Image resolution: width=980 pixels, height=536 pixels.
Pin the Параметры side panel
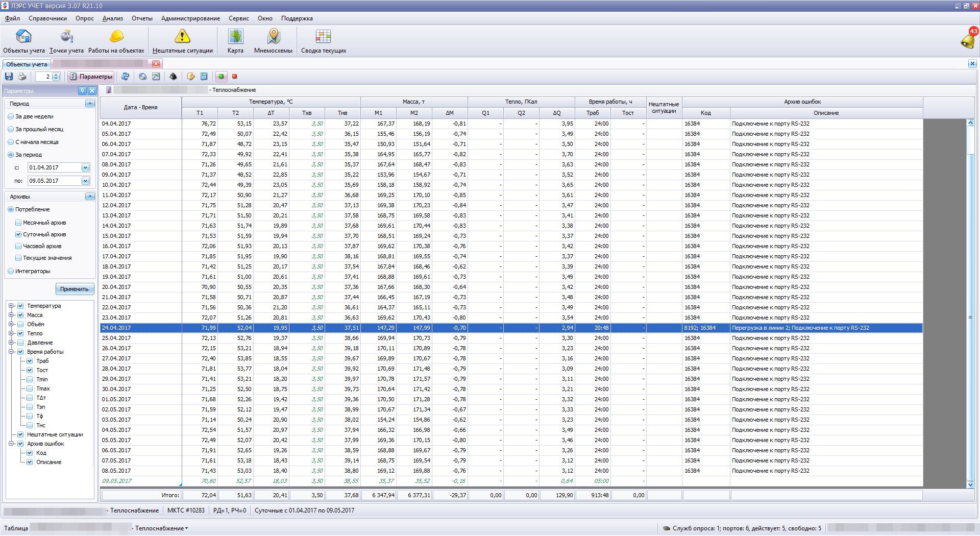pos(82,90)
